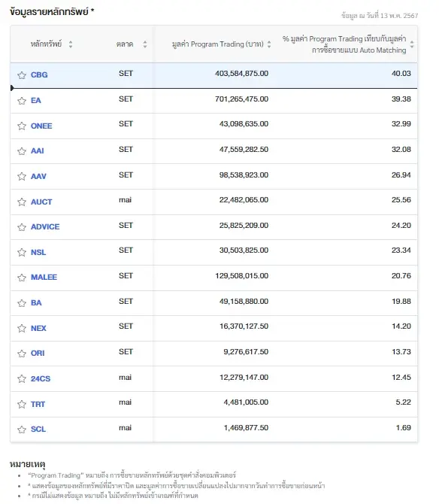439x504 pixels.
Task: Select the 98,538,923.00 value cell
Action: [x=244, y=175]
